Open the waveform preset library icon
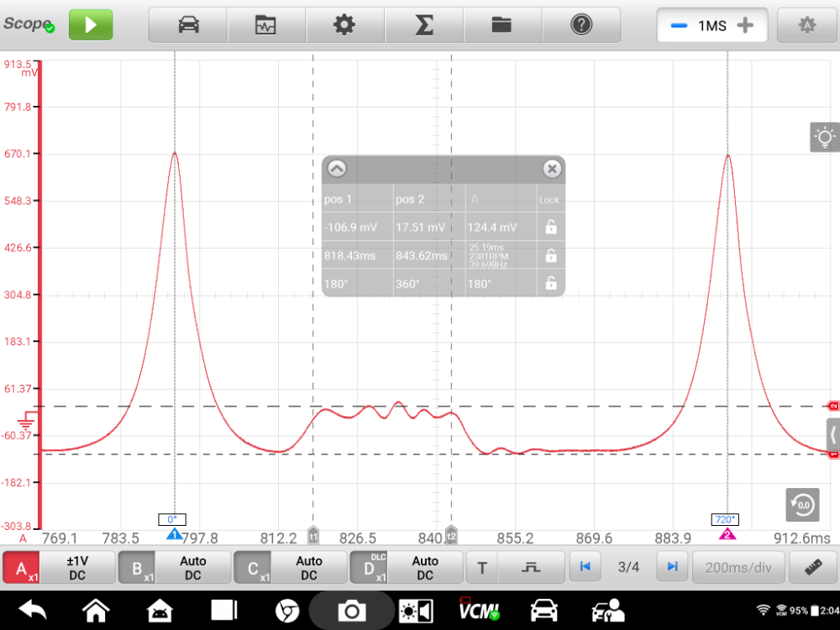 (266, 25)
